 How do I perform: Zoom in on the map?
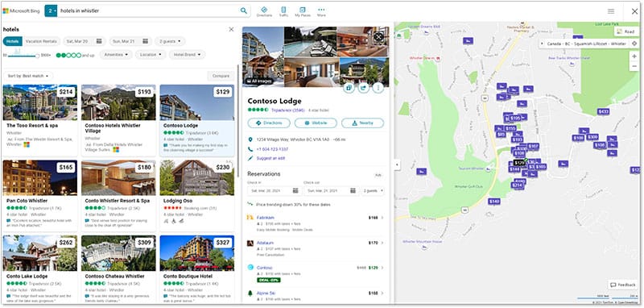point(634,56)
